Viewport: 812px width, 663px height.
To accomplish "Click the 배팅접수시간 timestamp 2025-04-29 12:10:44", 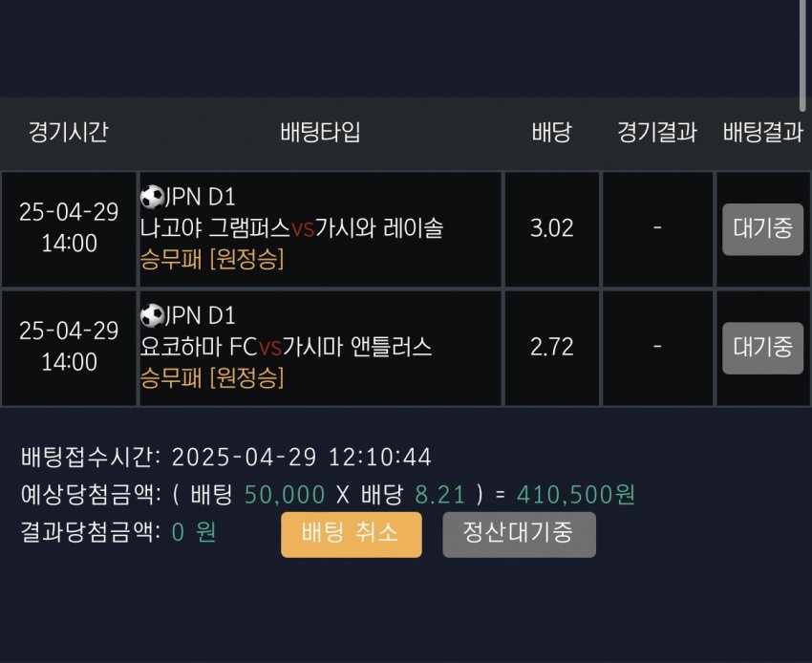I will click(302, 458).
